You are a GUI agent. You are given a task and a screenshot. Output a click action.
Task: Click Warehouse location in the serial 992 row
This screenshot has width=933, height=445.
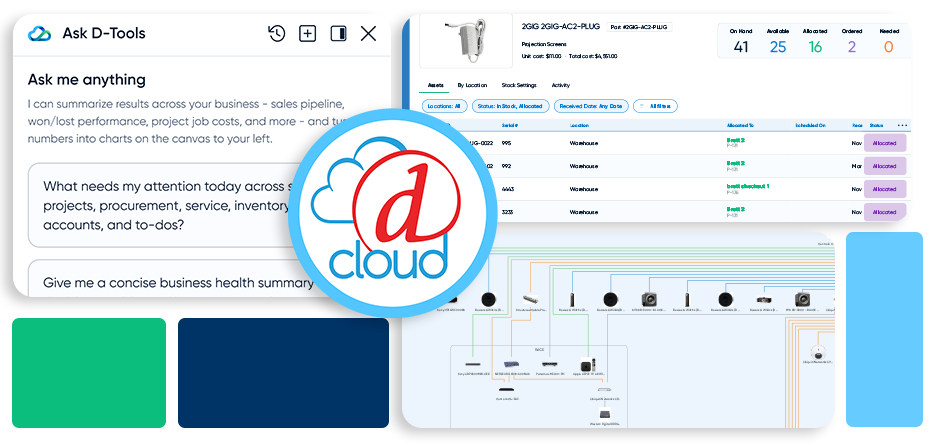584,166
